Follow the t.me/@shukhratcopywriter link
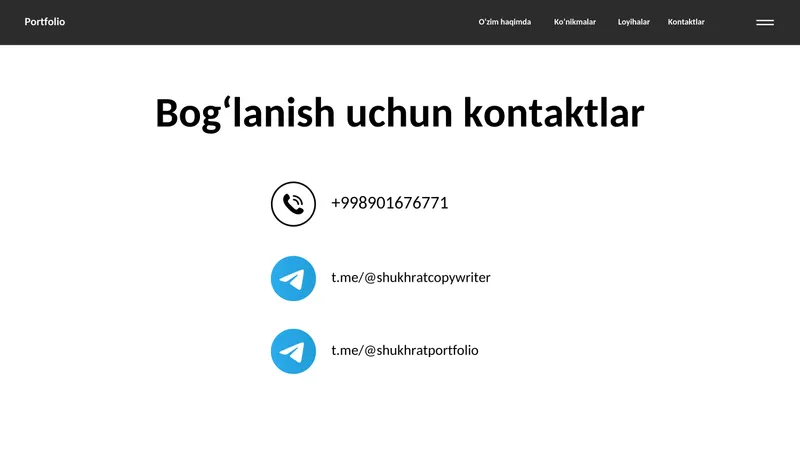Viewport: 800px width, 450px height. click(411, 278)
